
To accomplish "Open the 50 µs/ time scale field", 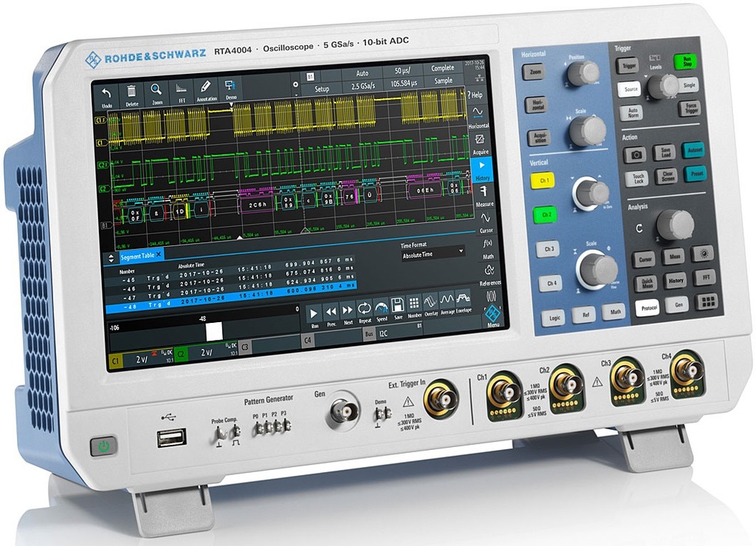I will click(x=402, y=70).
